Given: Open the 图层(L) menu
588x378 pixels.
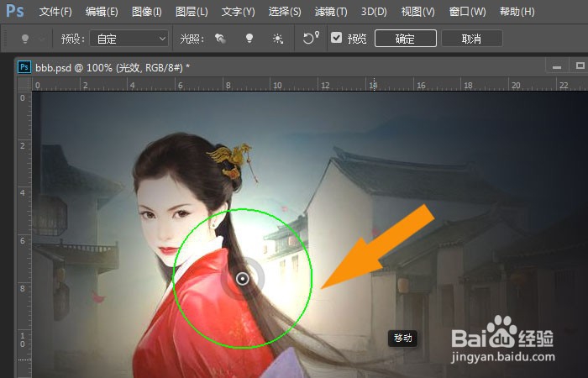Looking at the screenshot, I should (x=192, y=12).
